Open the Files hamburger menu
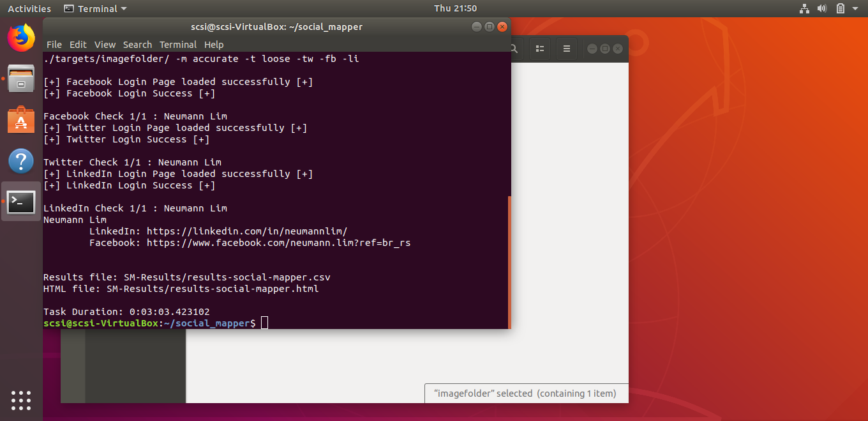This screenshot has width=868, height=421. tap(566, 49)
